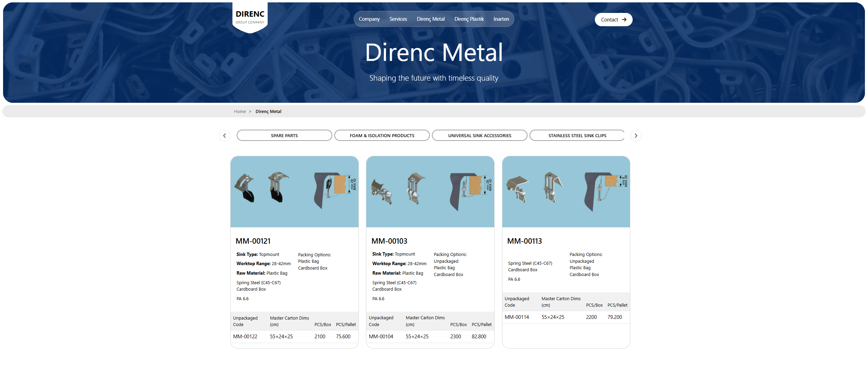
Task: Open the Company menu
Action: [369, 19]
